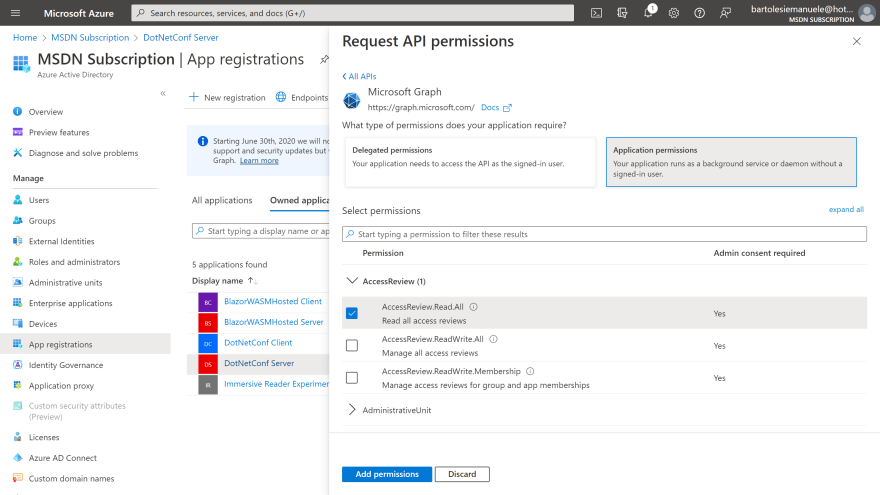This screenshot has width=880, height=495.
Task: Collapse the AccessReview group
Action: (352, 281)
